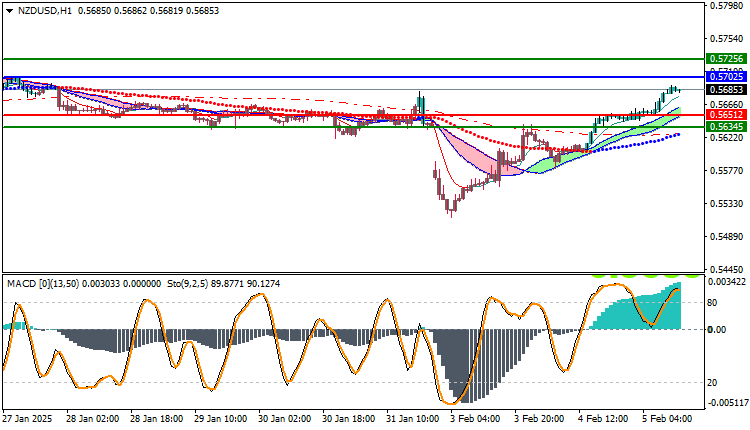Click the 0.54890 price scale value
The height and width of the screenshot is (430, 750).
727,237
